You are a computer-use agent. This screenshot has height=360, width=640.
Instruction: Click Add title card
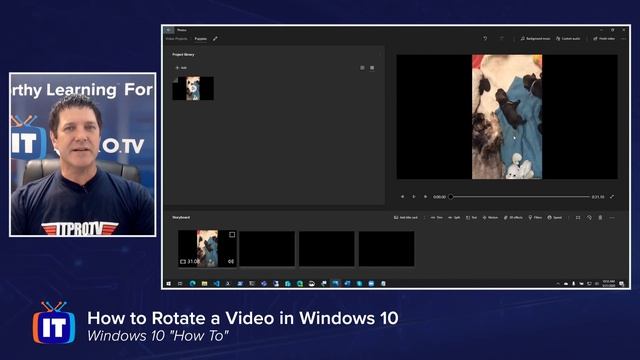406,218
